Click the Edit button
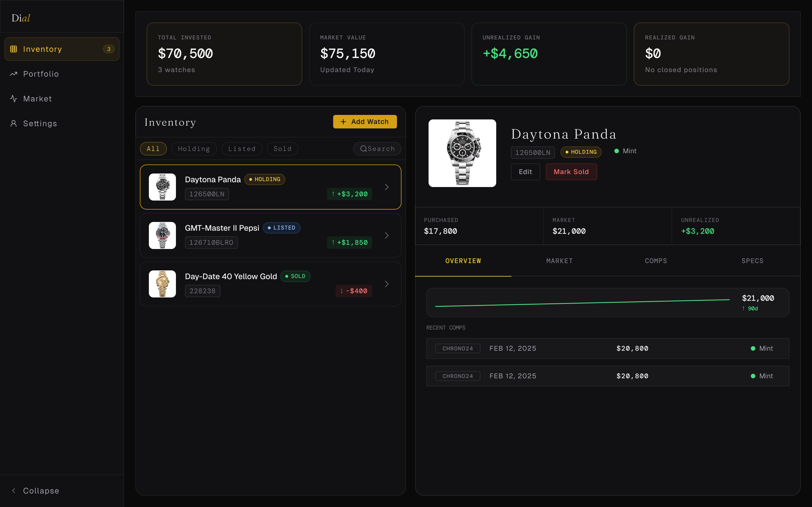 click(x=525, y=172)
